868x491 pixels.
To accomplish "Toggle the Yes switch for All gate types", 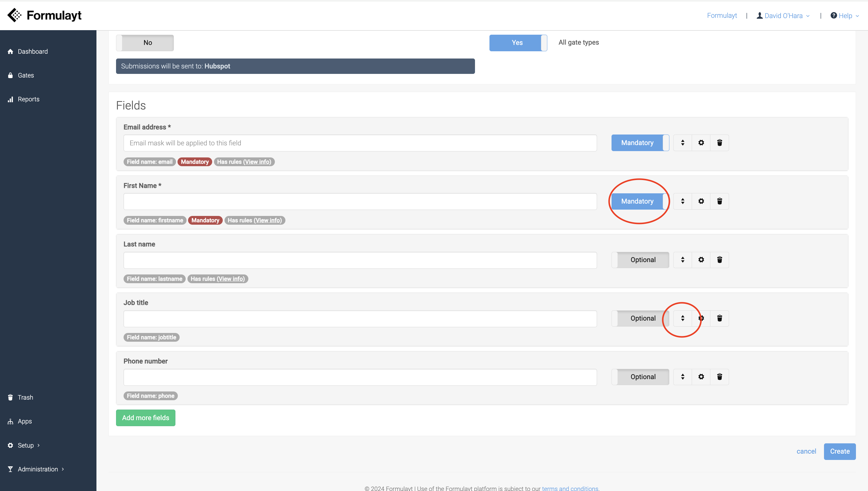I will coord(518,43).
